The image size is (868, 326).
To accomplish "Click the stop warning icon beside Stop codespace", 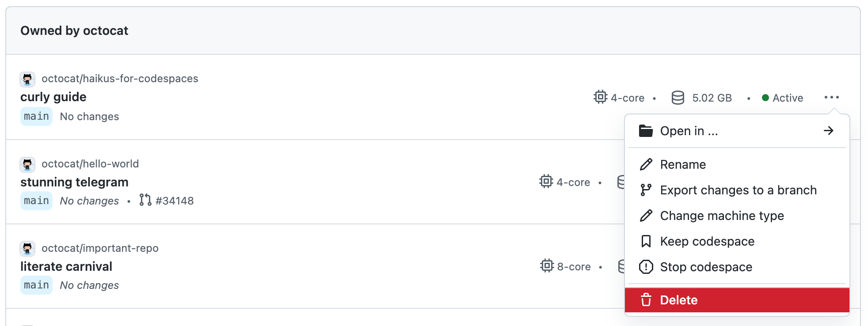I will [646, 267].
